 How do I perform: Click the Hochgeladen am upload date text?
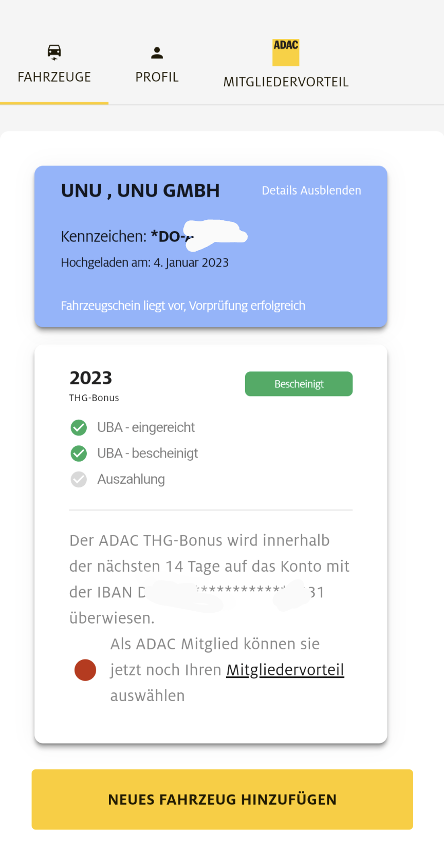[x=144, y=263]
